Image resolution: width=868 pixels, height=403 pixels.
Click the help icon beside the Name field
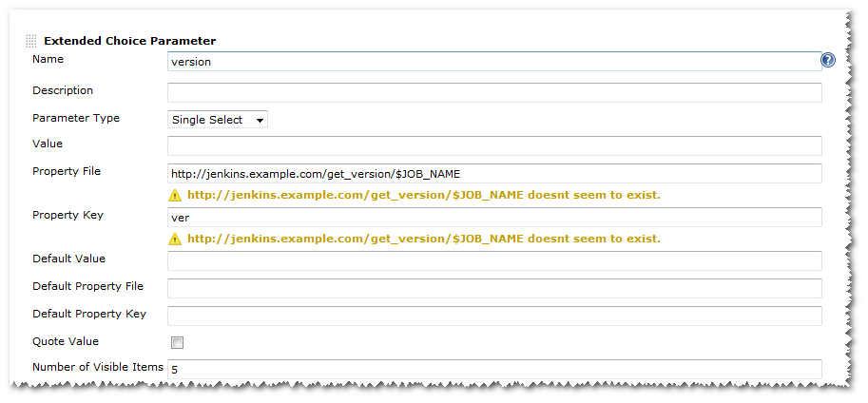coord(828,61)
